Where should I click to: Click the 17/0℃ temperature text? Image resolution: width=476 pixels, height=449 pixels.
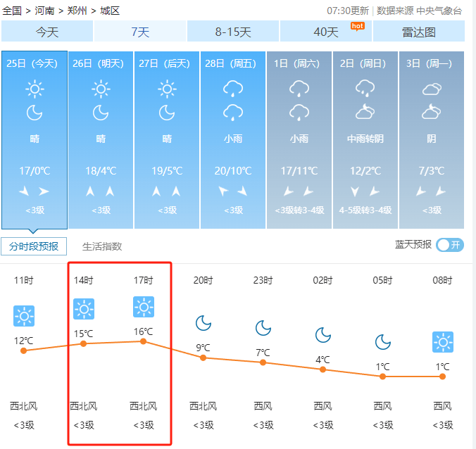[x=35, y=171]
